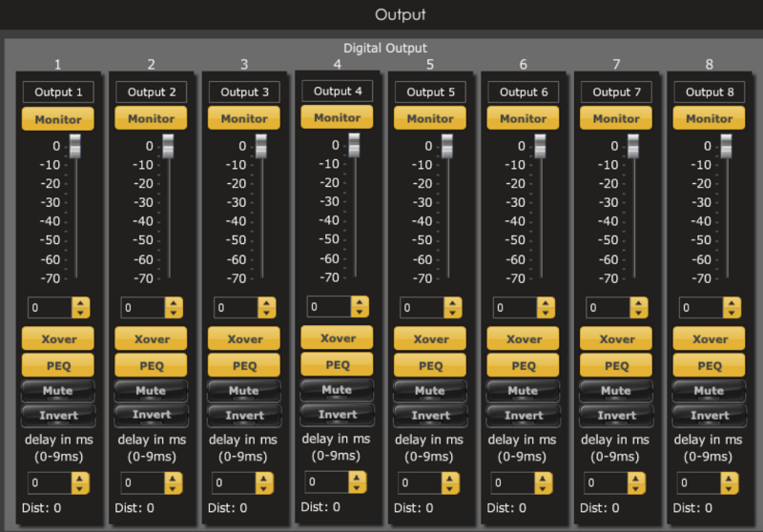The image size is (763, 532).
Task: Increase Output 1 gain with up arrow
Action: pos(80,302)
